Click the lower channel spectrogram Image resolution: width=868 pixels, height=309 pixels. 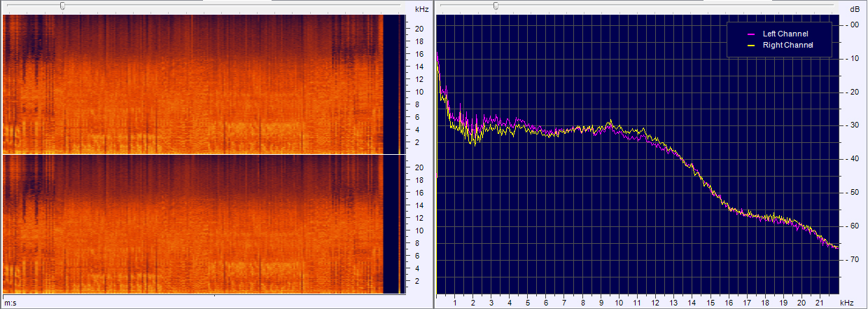coord(192,224)
